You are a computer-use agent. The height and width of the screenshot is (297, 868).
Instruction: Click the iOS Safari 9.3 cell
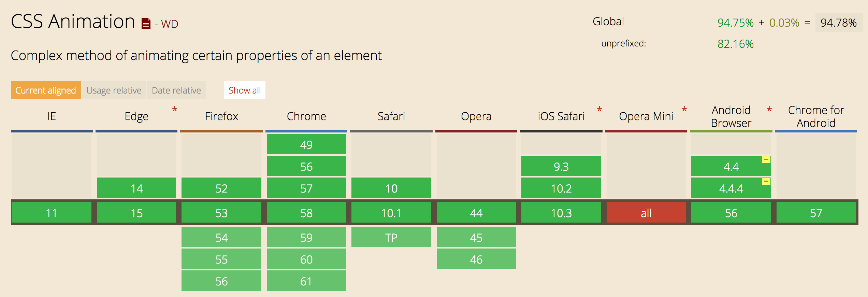tap(561, 166)
